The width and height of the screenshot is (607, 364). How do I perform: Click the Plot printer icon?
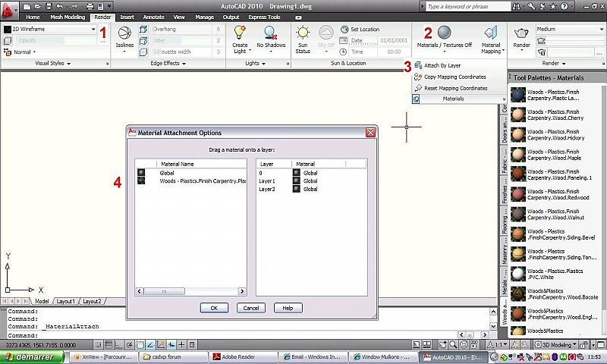click(90, 6)
